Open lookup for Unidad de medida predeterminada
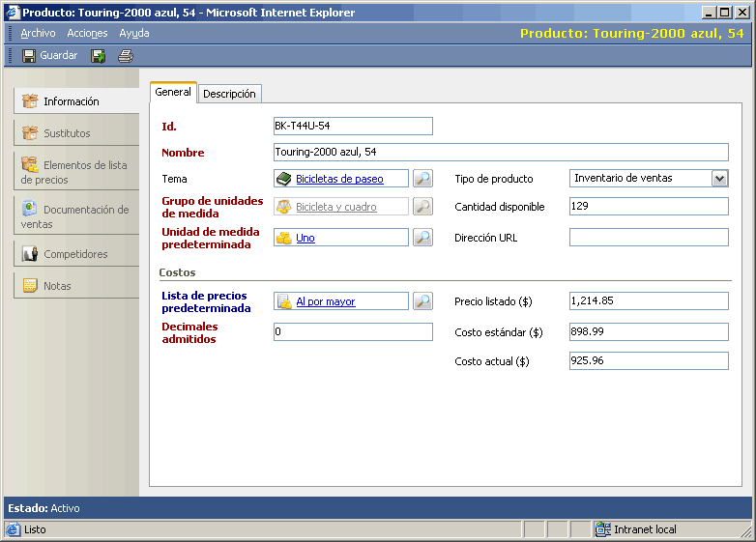 (422, 237)
